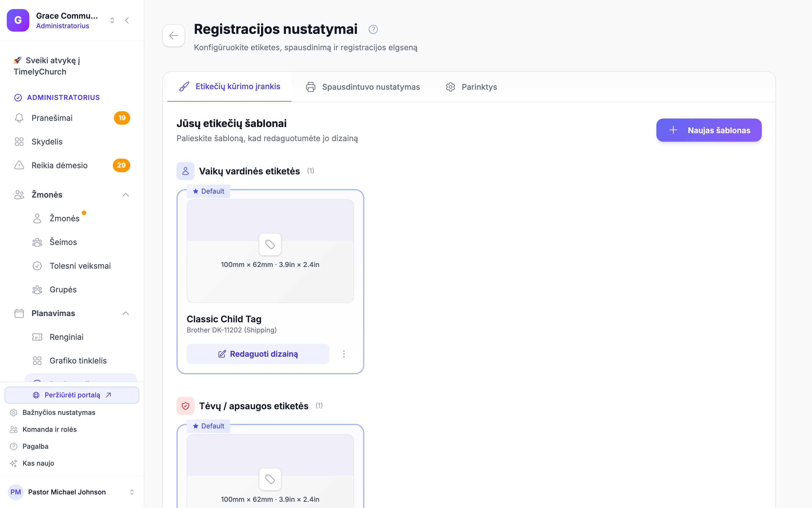Click the Planavimas calendar icon
The height and width of the screenshot is (508, 812).
click(x=19, y=314)
